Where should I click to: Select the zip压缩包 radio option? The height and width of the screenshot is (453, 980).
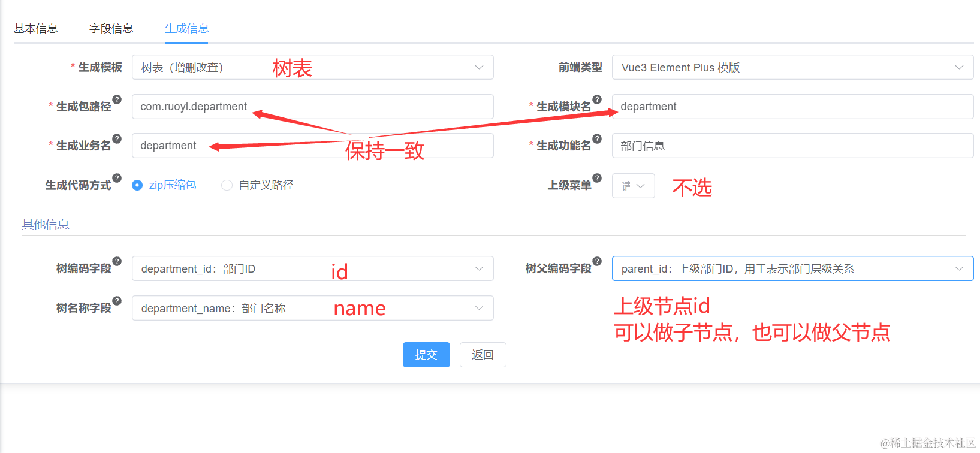pos(137,185)
